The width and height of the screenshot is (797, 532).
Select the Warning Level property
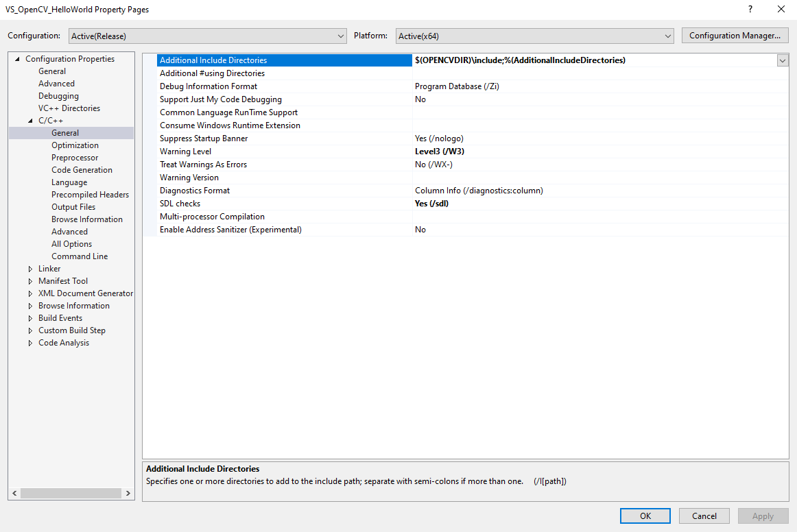[285, 152]
